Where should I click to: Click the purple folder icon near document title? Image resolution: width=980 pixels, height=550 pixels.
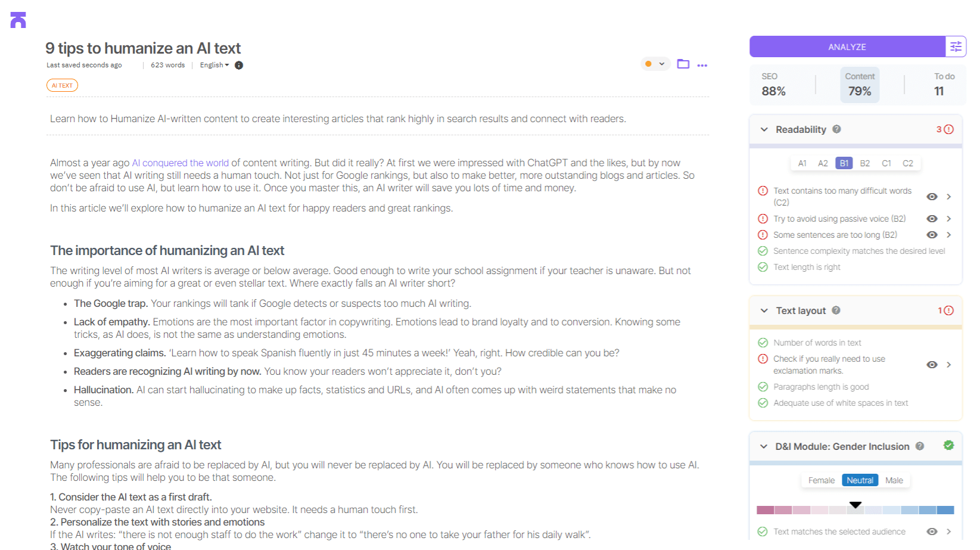tap(683, 64)
